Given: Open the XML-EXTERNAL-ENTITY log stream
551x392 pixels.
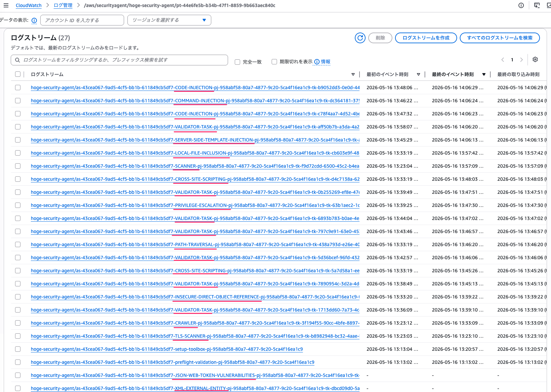Looking at the screenshot, I should click(195, 388).
